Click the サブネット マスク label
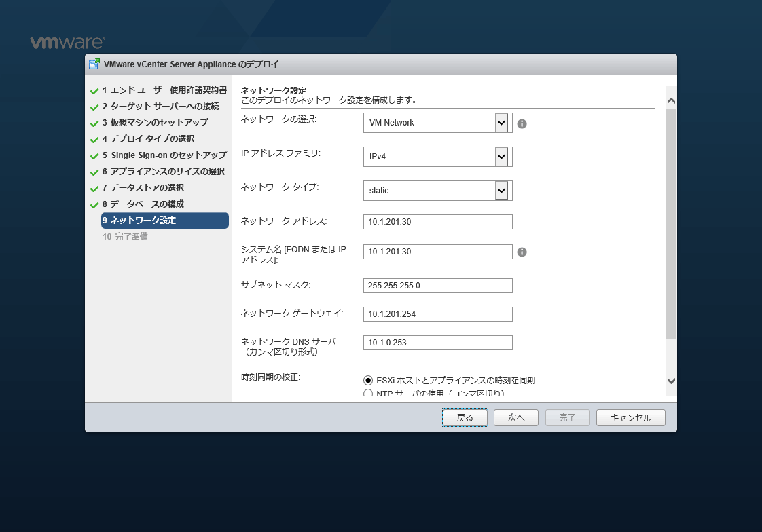 coord(276,285)
